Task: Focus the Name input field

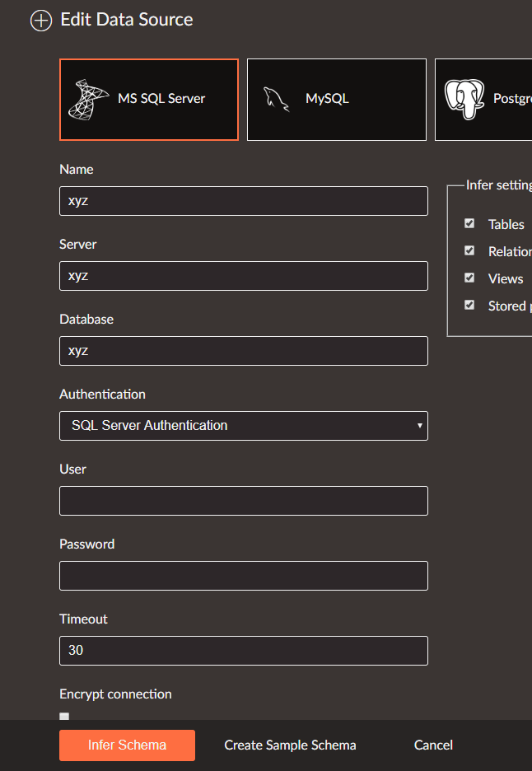Action: (244, 201)
